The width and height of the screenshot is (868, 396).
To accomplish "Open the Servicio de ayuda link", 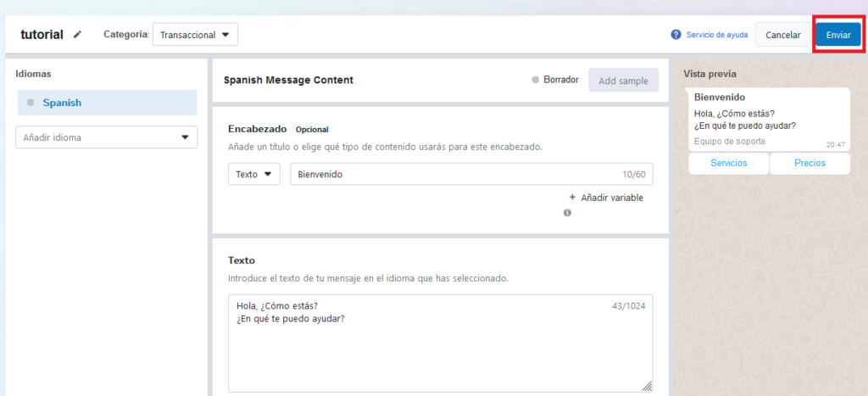I will pos(717,34).
